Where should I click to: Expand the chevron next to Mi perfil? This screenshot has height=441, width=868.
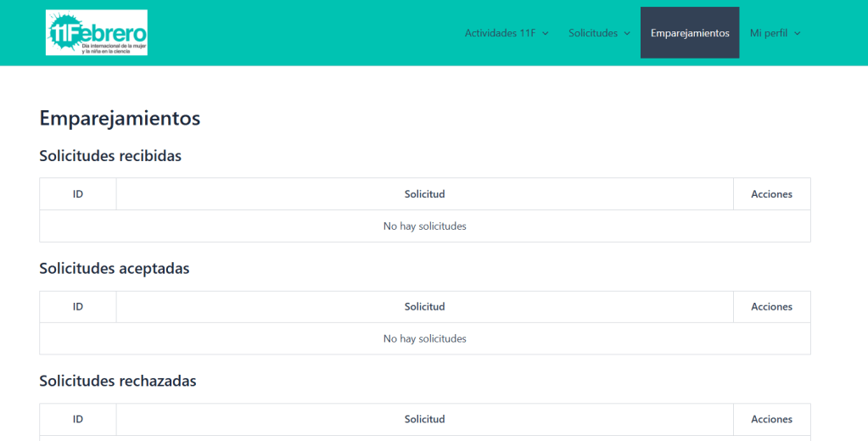pos(797,34)
